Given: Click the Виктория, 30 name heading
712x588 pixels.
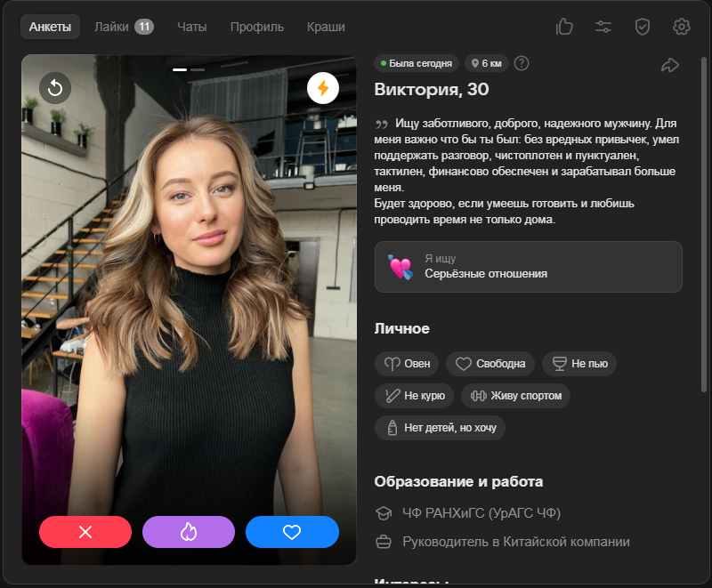Looking at the screenshot, I should point(432,89).
